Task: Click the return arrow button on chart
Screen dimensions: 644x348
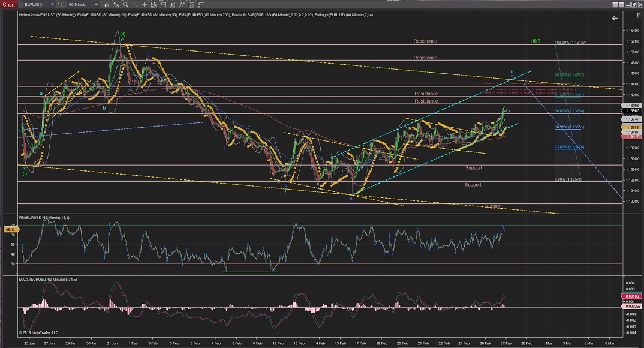Action: pos(615,19)
